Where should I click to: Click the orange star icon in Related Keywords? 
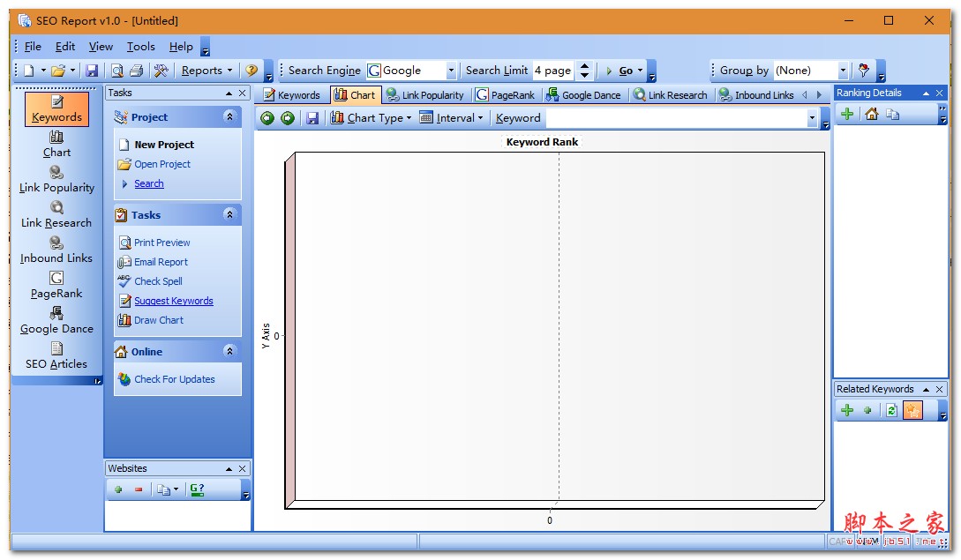(912, 410)
